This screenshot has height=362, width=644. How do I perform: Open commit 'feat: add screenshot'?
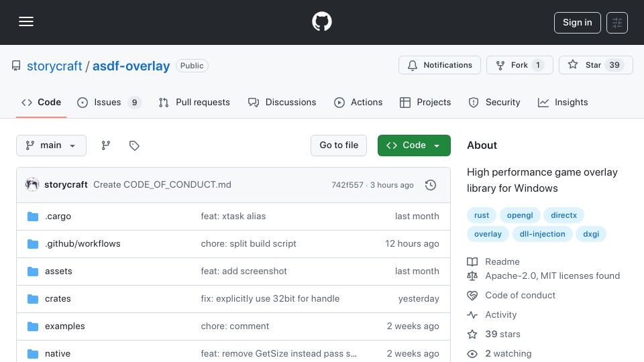244,271
